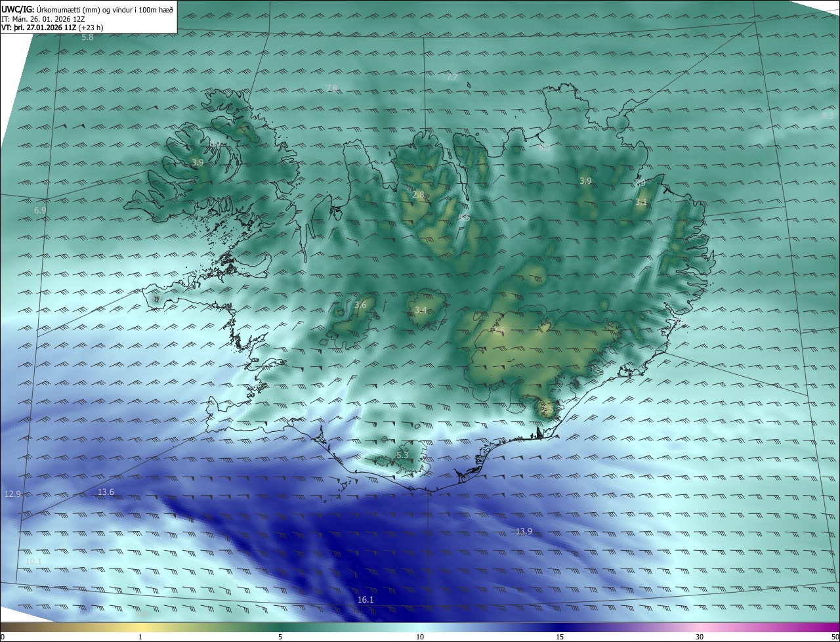This screenshot has width=840, height=642.
Task: Click the 'UWC/IG: Úrkomumætti (mm)' title line
Action: [x=87, y=10]
